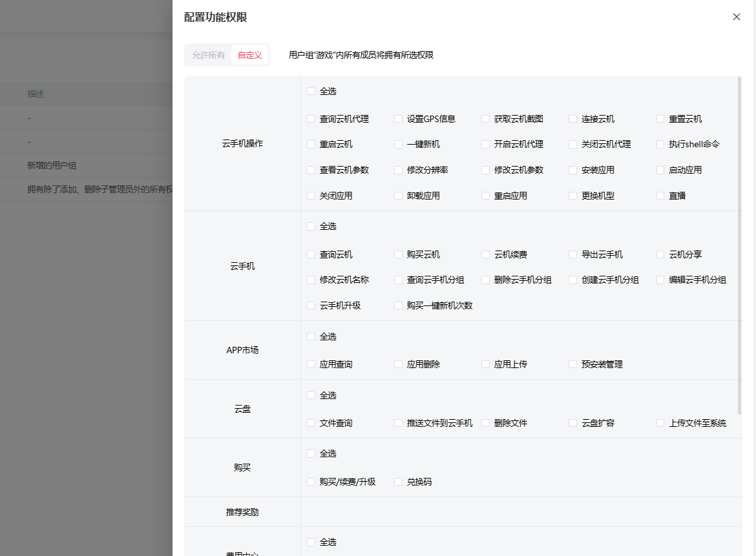Click the permission list vertical scrollbar
This screenshot has width=756, height=556.
click(x=740, y=245)
